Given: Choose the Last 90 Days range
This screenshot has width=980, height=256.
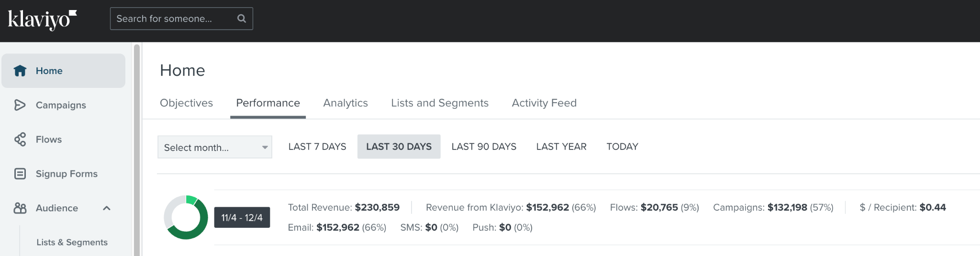Looking at the screenshot, I should click(484, 147).
